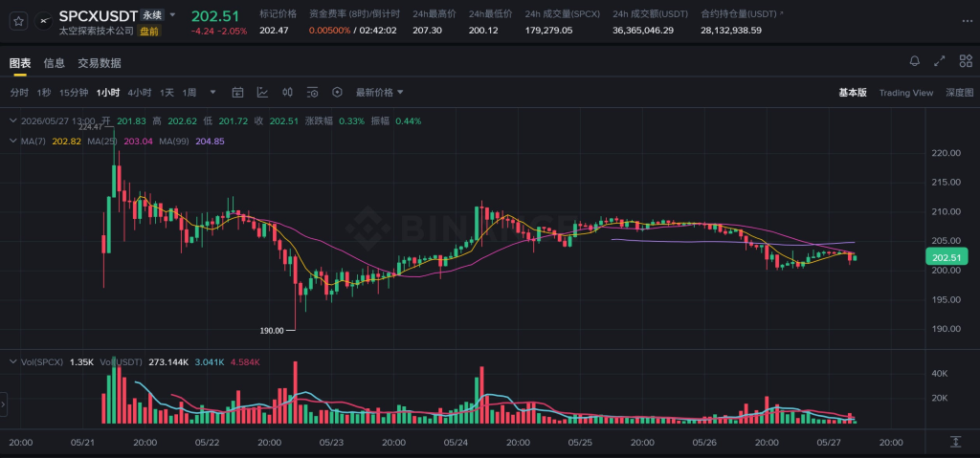Click the 24h成交量 value 179,279.05
The image size is (980, 458).
[548, 30]
